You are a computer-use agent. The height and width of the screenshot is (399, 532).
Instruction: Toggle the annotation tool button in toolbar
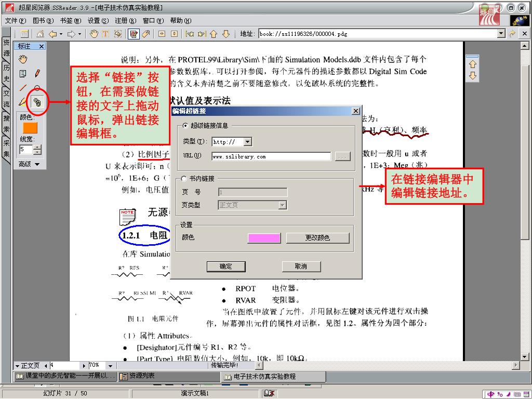(x=134, y=34)
